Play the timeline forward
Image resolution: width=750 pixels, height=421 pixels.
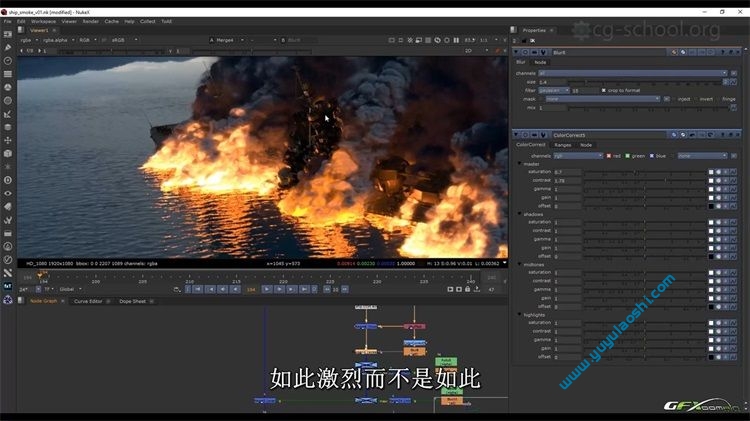click(x=267, y=289)
